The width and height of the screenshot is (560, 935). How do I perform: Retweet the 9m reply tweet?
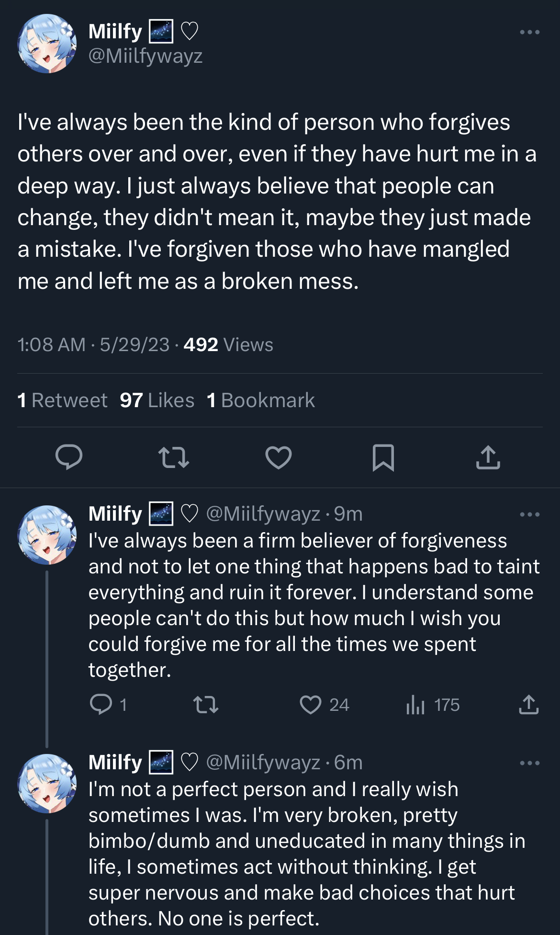coord(206,705)
